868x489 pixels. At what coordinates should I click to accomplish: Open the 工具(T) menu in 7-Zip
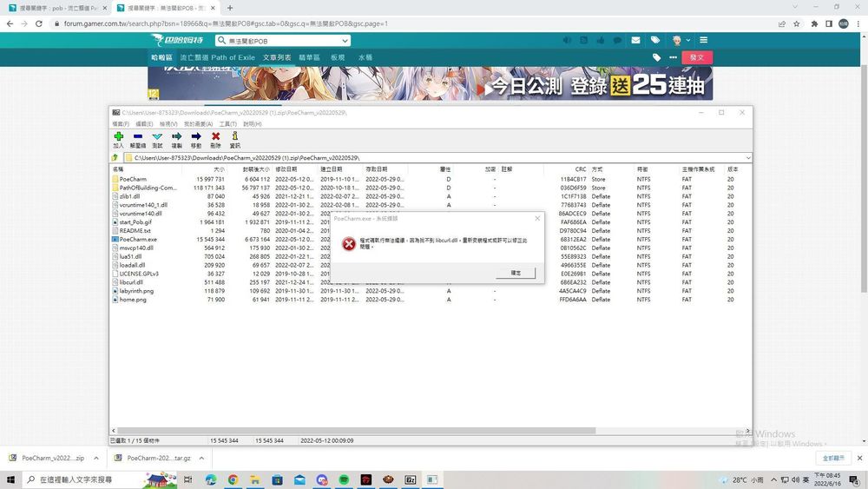pyautogui.click(x=227, y=124)
